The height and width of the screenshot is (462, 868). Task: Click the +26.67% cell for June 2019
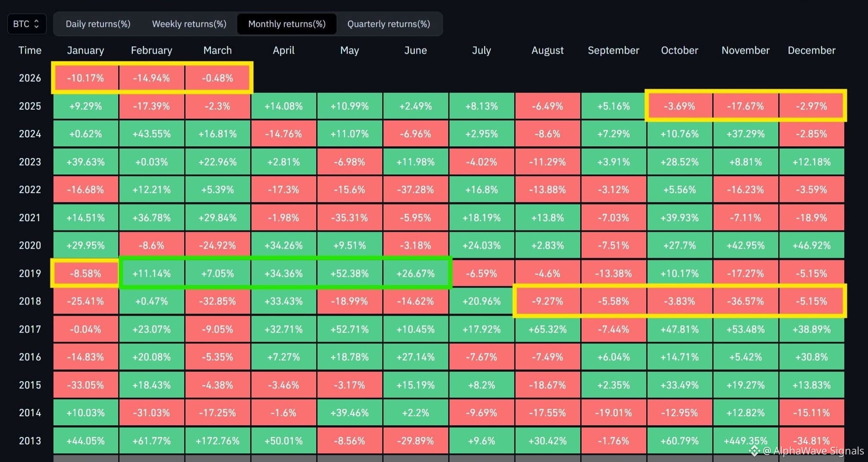tap(415, 273)
